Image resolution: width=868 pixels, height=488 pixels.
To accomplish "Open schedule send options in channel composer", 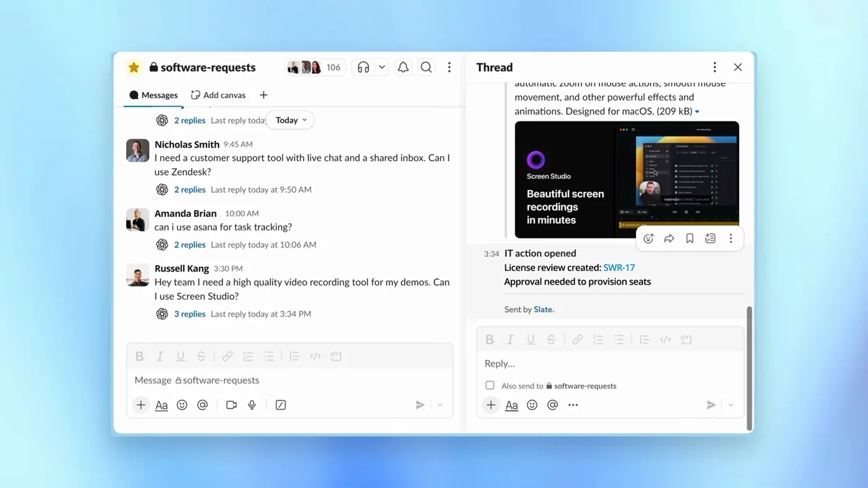I will [439, 405].
